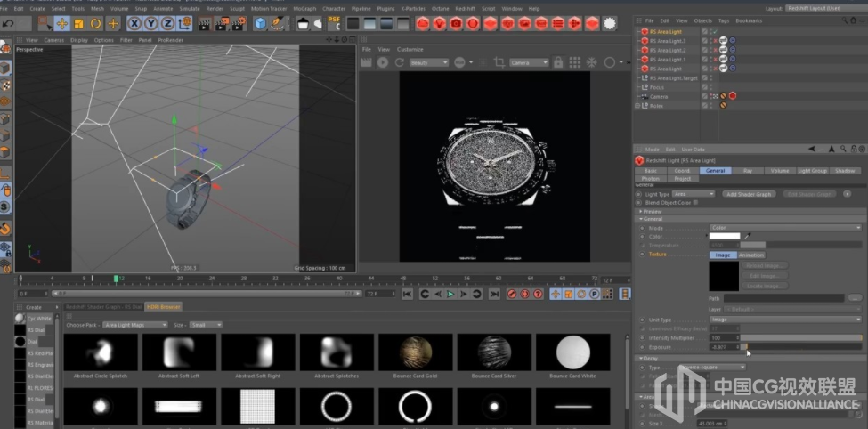This screenshot has width=868, height=429.
Task: Switch to the Shadow tab
Action: (x=845, y=171)
